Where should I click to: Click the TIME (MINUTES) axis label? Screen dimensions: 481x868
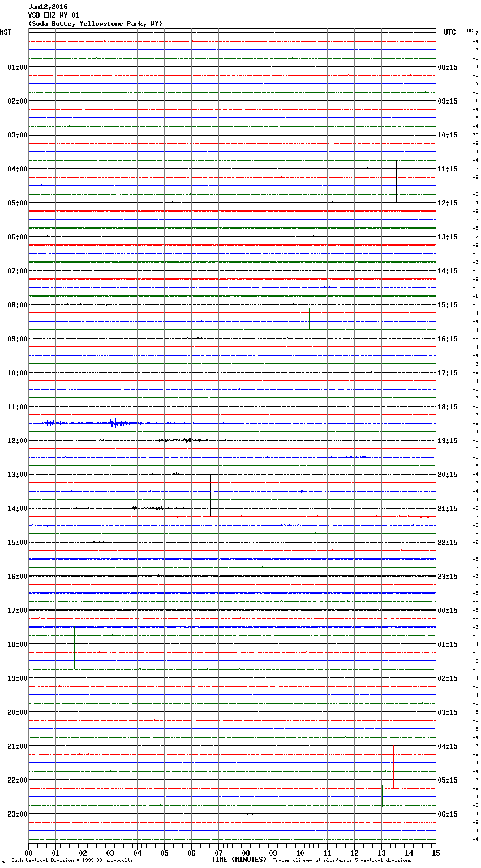pyautogui.click(x=239, y=860)
